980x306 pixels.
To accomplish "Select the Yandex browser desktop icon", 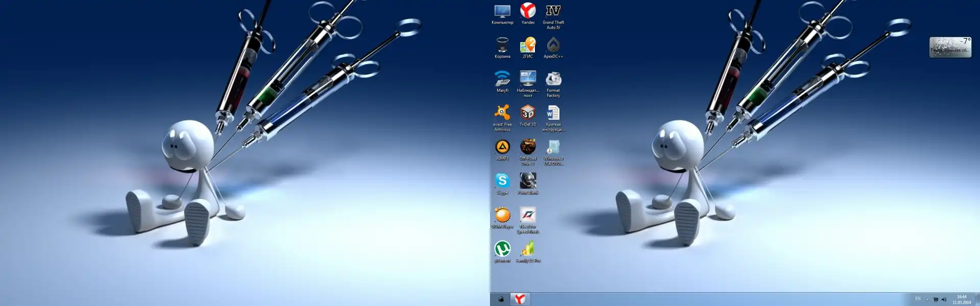I will tap(528, 11).
